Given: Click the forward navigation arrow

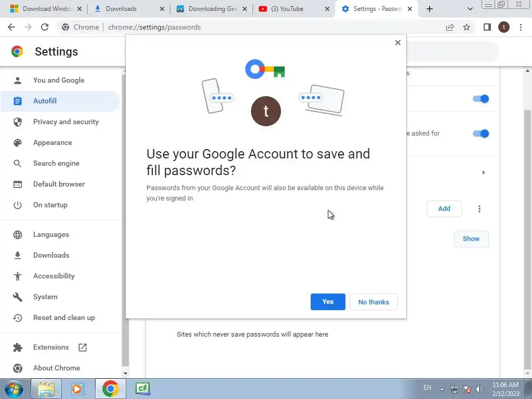Looking at the screenshot, I should pyautogui.click(x=28, y=27).
